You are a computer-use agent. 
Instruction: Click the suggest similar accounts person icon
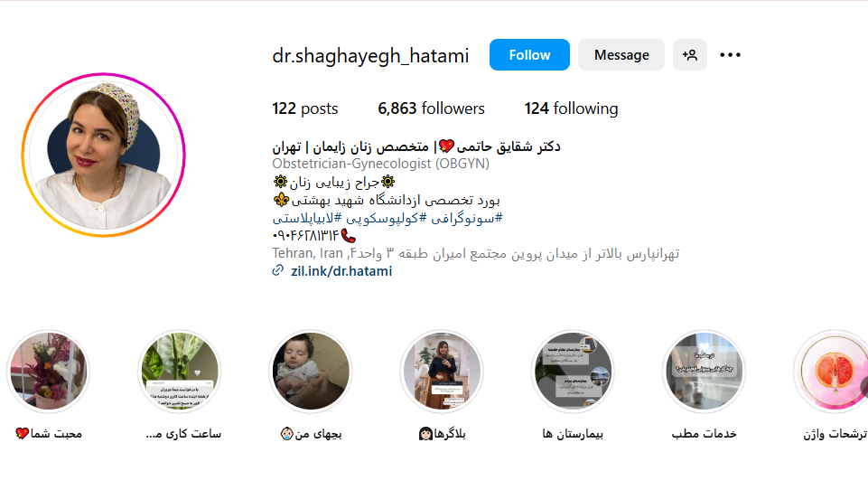(x=690, y=55)
